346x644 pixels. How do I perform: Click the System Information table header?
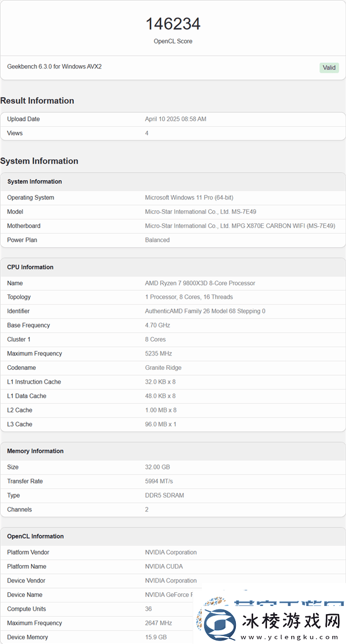click(x=35, y=181)
